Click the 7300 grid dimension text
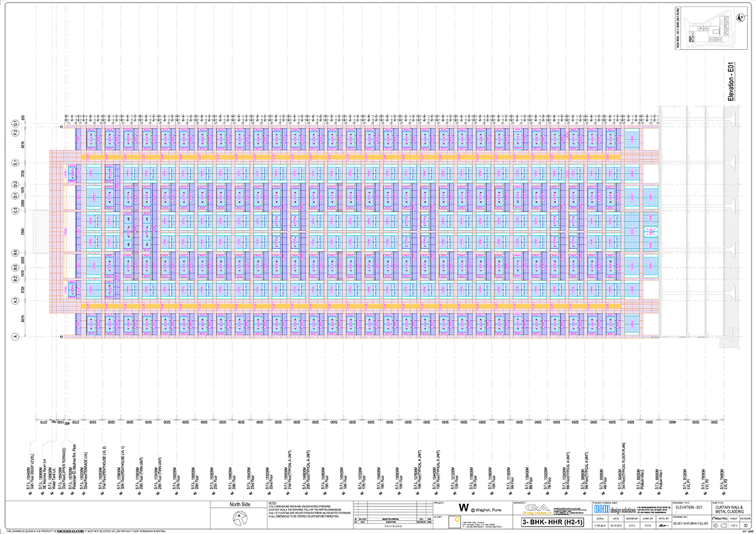Image resolution: width=756 pixels, height=534 pixels. [24, 231]
